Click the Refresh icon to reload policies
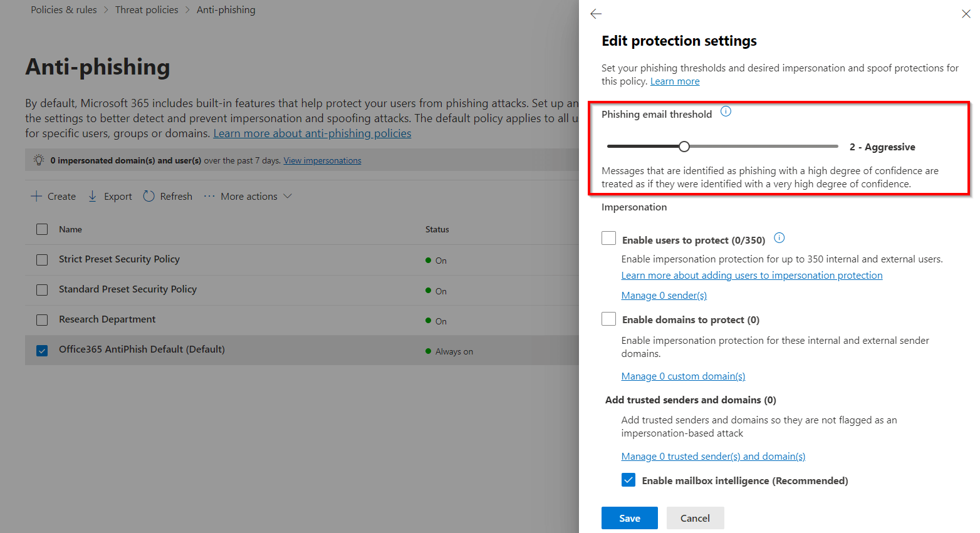The width and height of the screenshot is (980, 533). (149, 196)
